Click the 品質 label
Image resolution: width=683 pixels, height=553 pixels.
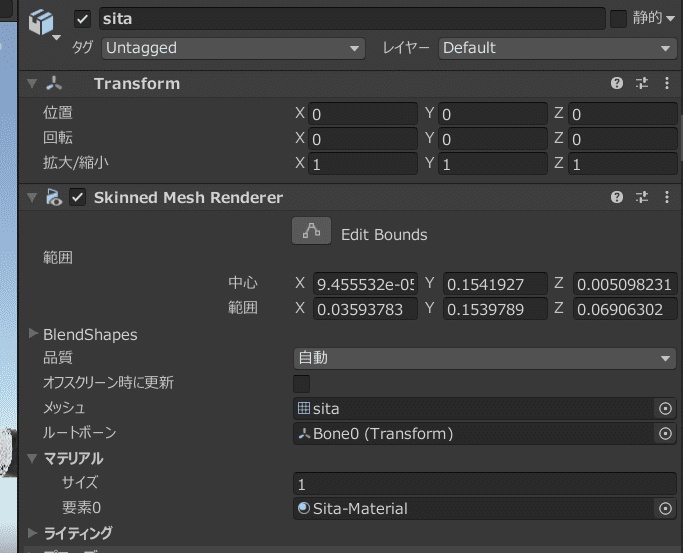click(57, 357)
